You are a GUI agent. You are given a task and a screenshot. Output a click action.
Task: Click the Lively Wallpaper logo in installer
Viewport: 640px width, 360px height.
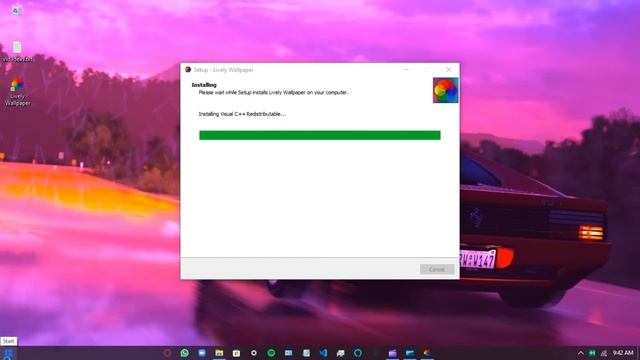[x=445, y=90]
